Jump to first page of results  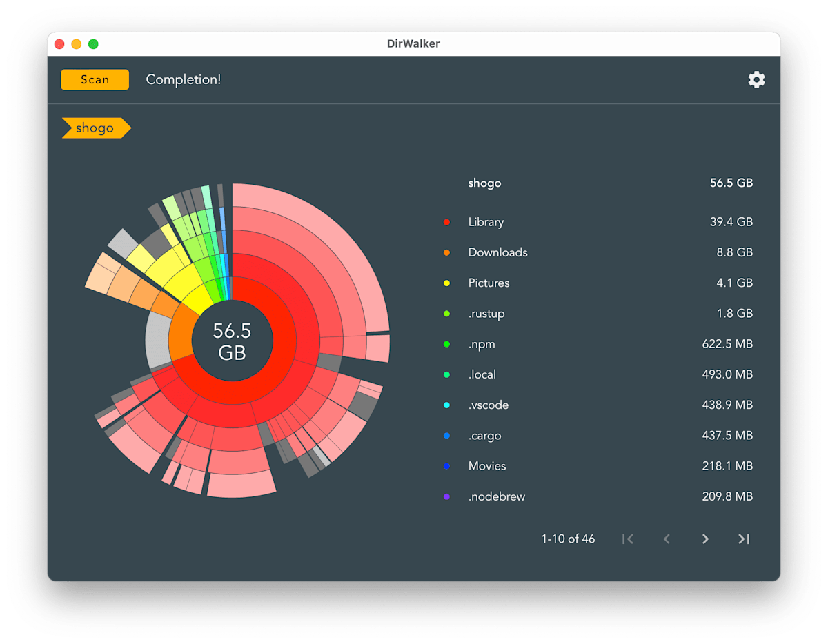pyautogui.click(x=628, y=539)
